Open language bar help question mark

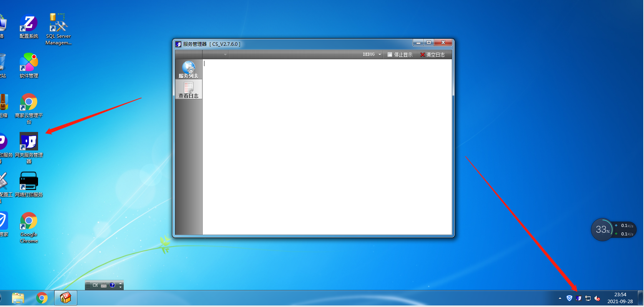pyautogui.click(x=112, y=285)
